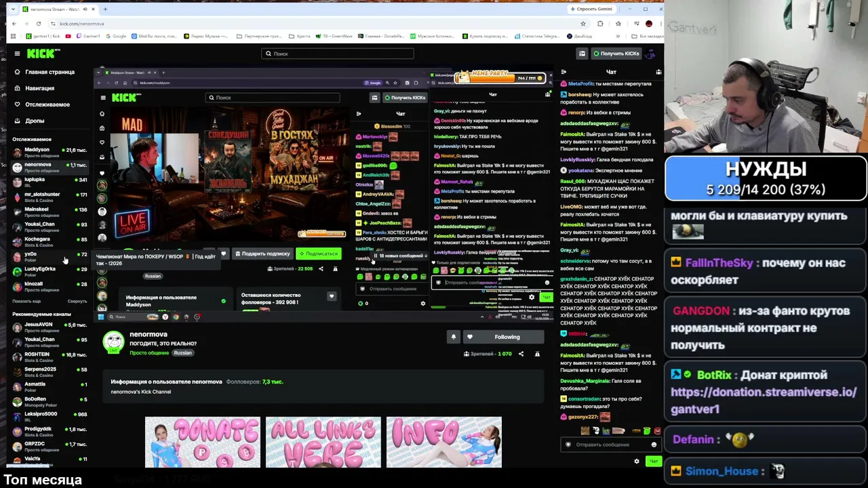868x488 pixels.
Task: Open the YouTube bookmark icon
Action: [68, 36]
